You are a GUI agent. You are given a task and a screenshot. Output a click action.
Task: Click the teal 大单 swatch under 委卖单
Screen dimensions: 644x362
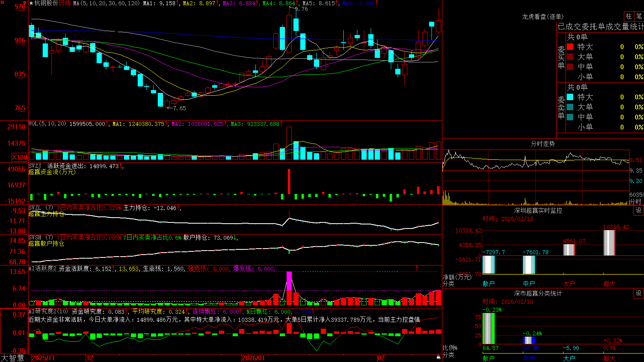(570, 107)
